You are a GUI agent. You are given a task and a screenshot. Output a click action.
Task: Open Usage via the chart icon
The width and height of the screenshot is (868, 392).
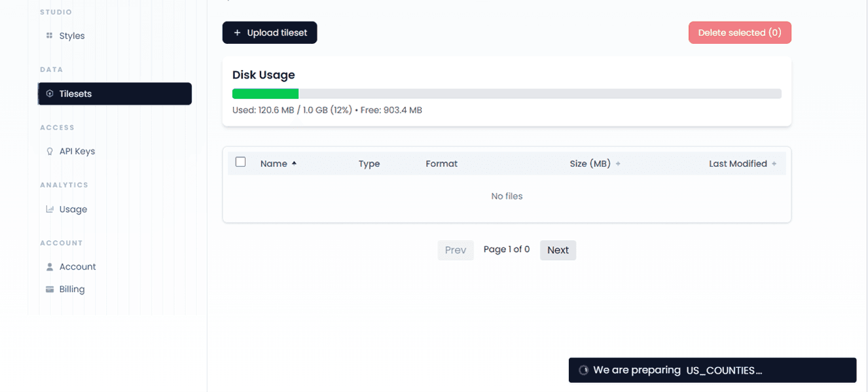(x=50, y=209)
